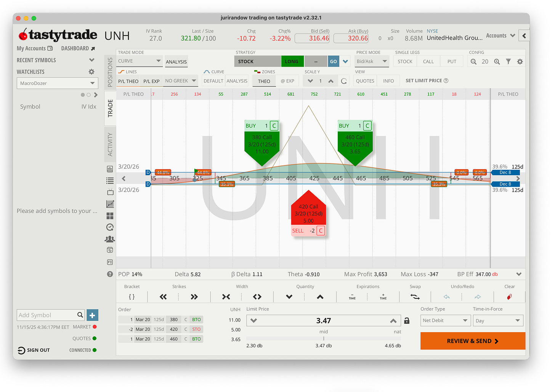Toggle the ANALYSIS curve option
This screenshot has height=392, width=555.
(x=237, y=81)
